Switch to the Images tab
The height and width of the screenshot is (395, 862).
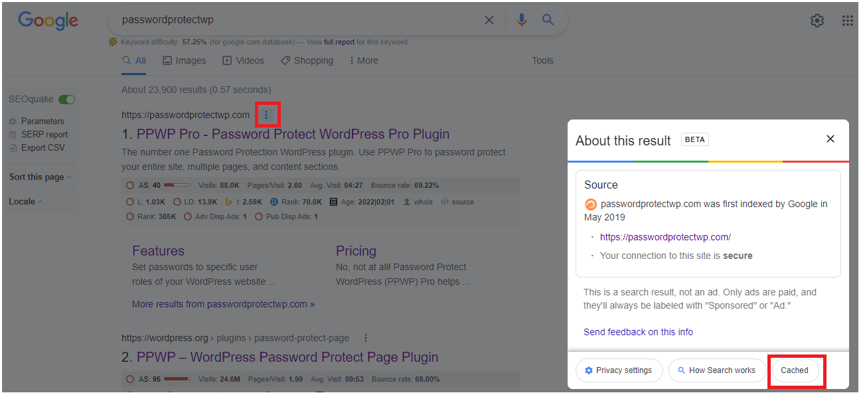[x=184, y=61]
